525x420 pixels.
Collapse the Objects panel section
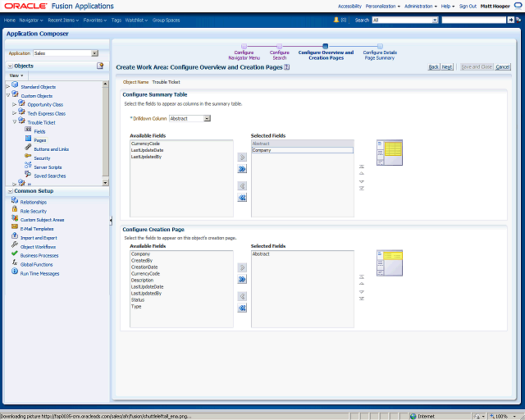click(x=10, y=66)
